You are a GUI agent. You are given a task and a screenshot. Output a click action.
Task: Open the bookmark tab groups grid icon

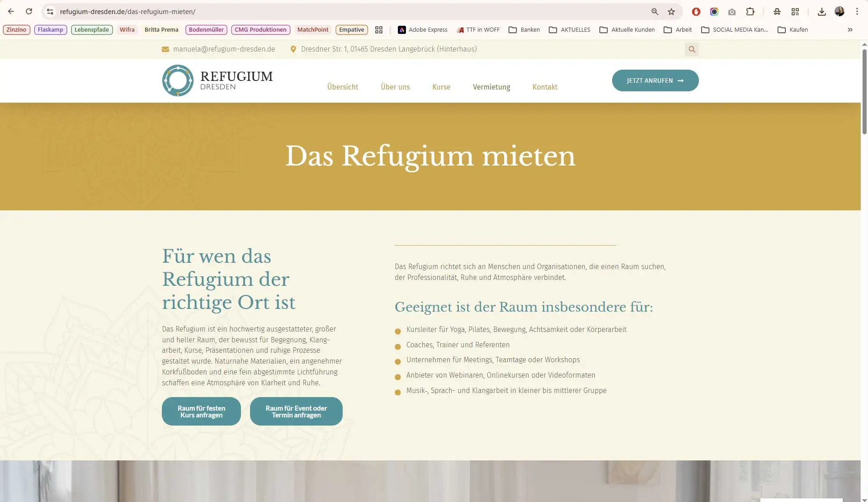click(x=379, y=30)
